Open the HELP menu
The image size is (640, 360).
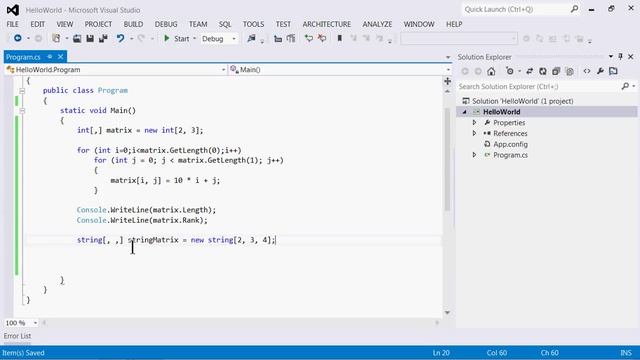point(454,24)
